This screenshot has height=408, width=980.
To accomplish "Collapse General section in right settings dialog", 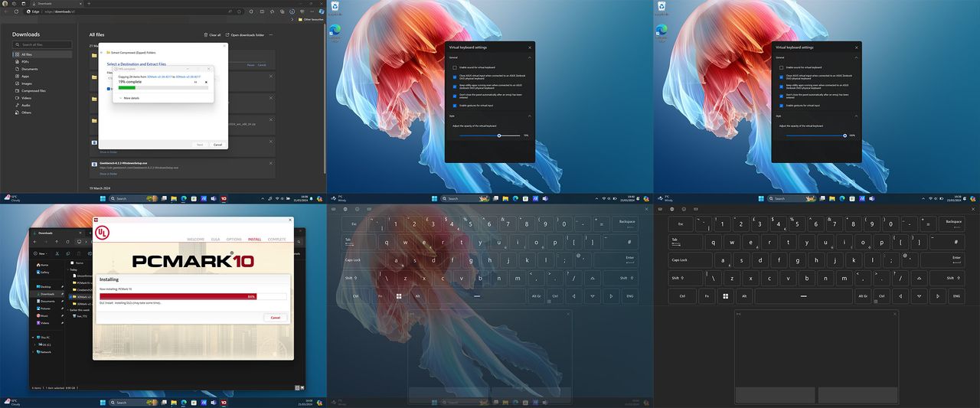I will pos(856,57).
